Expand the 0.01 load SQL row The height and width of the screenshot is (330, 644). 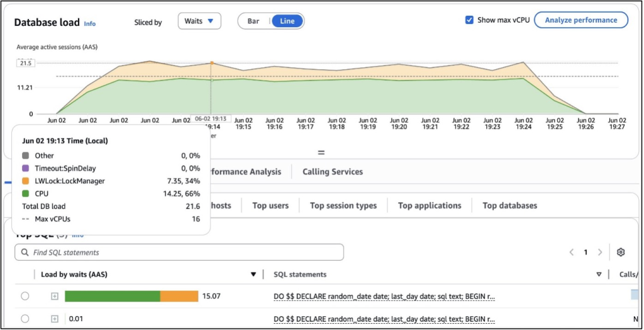tap(55, 319)
